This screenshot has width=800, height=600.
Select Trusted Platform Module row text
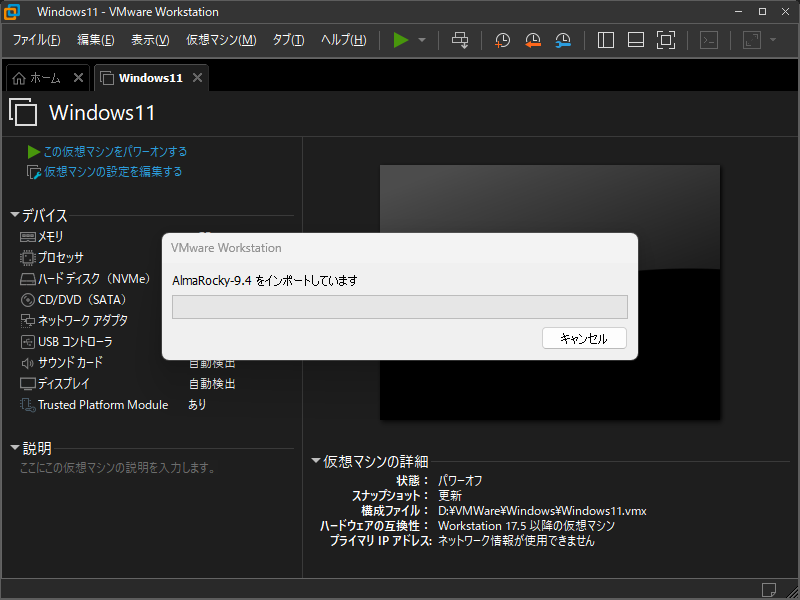[103, 405]
